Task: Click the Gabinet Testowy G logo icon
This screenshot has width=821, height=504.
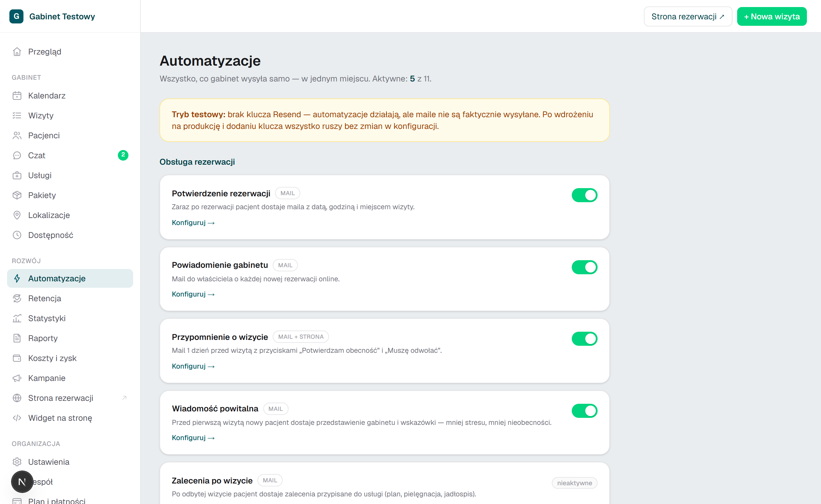Action: (16, 16)
